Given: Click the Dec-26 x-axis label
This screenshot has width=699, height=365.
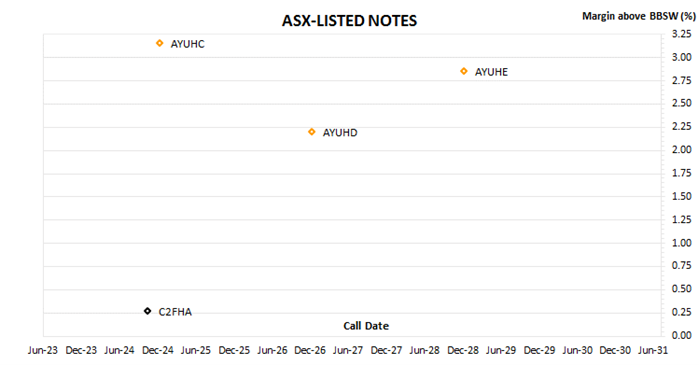Looking at the screenshot, I should coord(310,351).
